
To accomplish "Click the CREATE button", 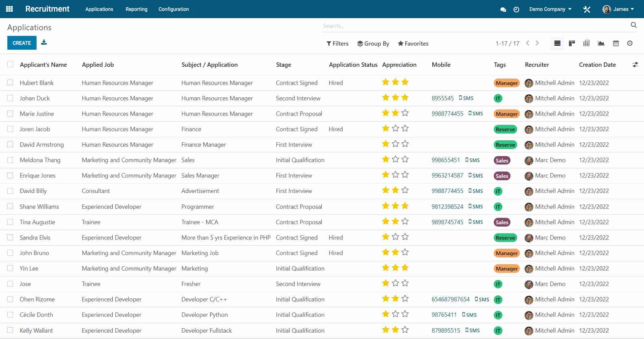I will click(22, 43).
